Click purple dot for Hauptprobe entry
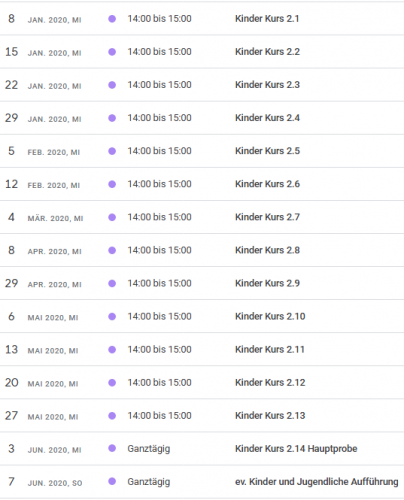404x500 pixels. 112,448
